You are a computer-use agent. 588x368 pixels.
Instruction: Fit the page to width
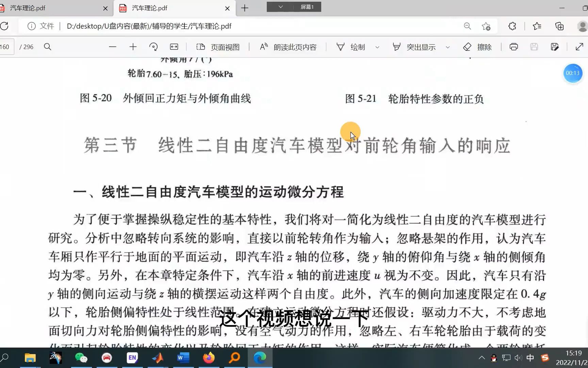tap(174, 47)
